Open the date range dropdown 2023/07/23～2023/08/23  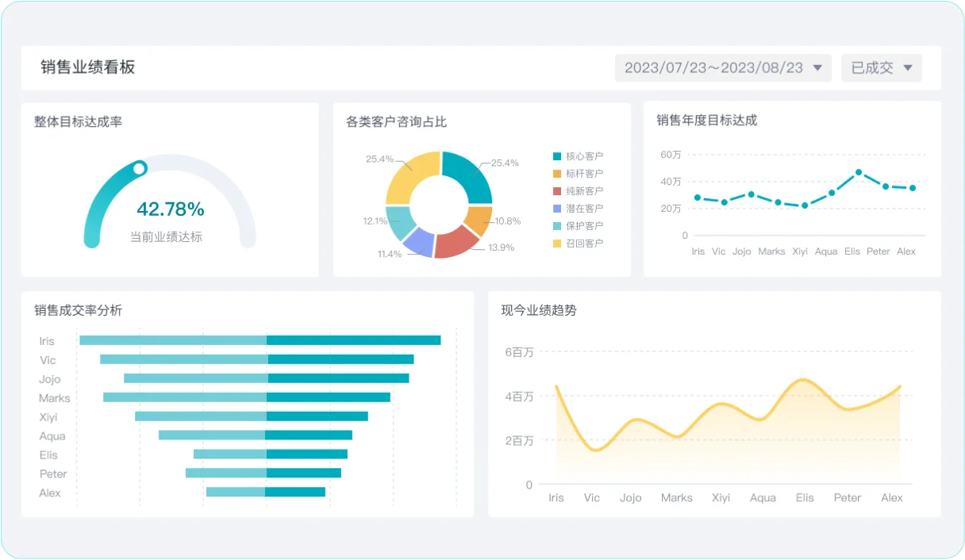tap(723, 68)
